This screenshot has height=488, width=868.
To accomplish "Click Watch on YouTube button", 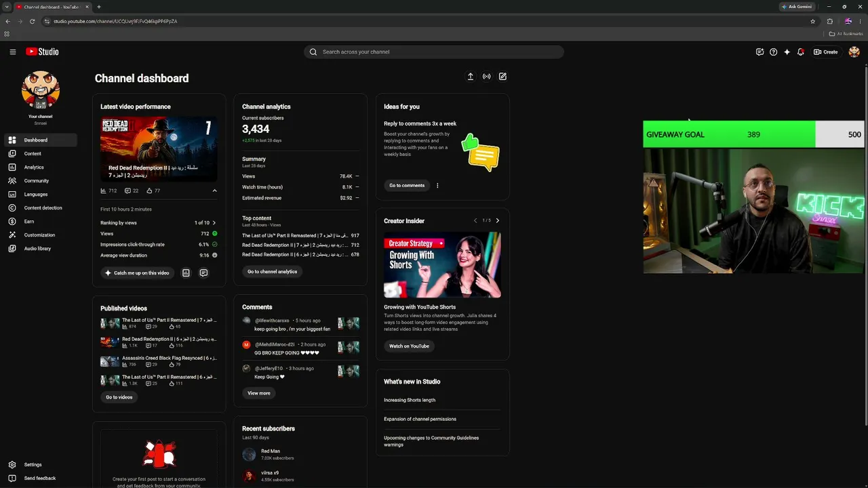I will click(x=409, y=346).
